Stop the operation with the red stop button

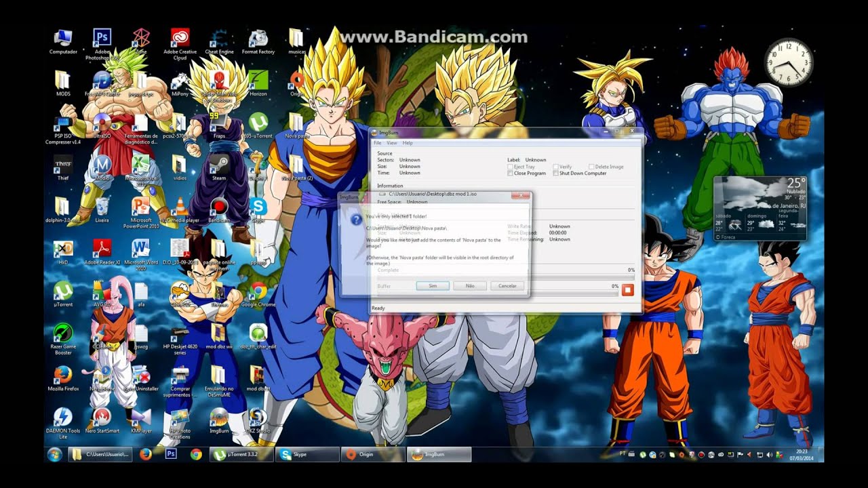627,290
